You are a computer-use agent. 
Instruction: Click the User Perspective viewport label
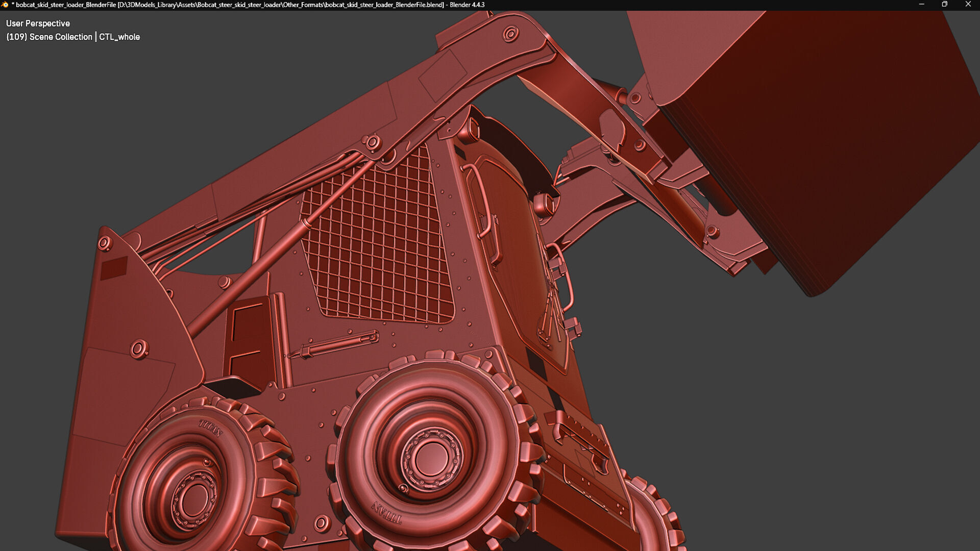[38, 23]
